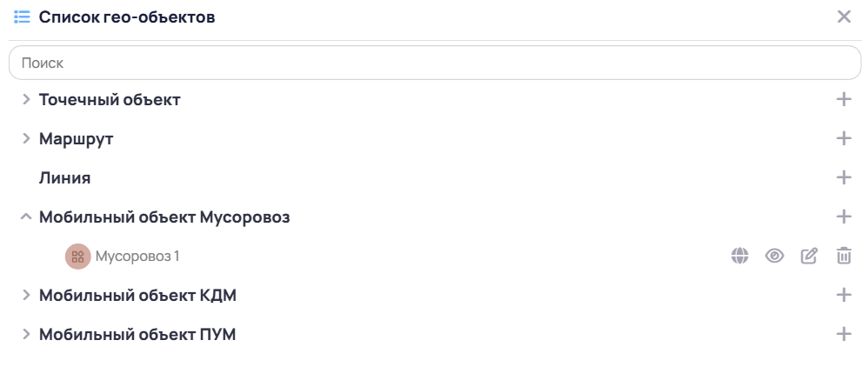Add a new Линия with plus icon
The image size is (868, 367).
coord(844,177)
